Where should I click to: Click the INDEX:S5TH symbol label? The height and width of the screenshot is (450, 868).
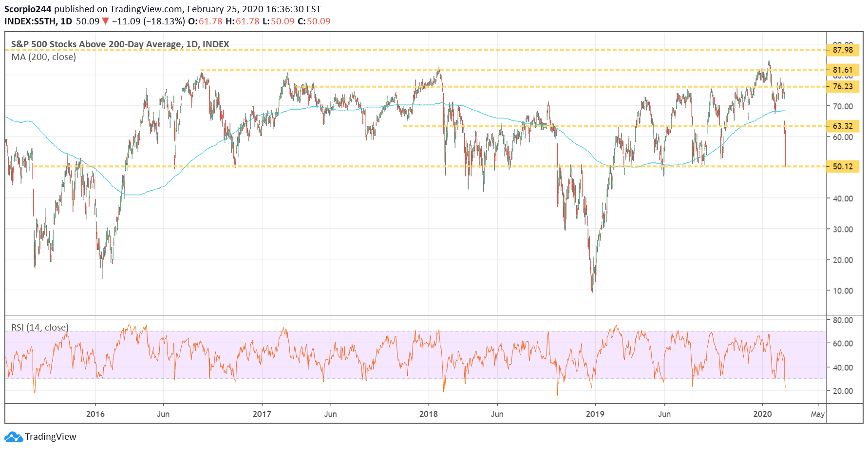click(30, 21)
